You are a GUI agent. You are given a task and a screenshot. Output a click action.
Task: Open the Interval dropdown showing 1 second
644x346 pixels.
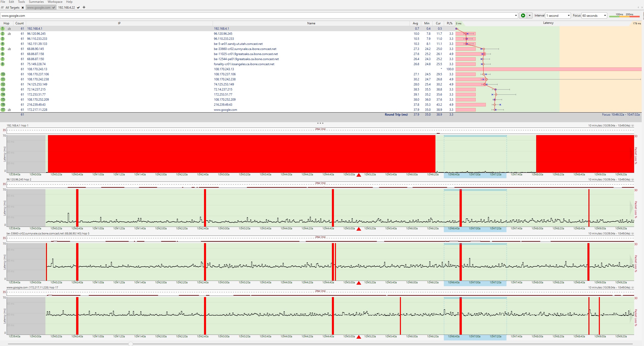[x=558, y=15]
